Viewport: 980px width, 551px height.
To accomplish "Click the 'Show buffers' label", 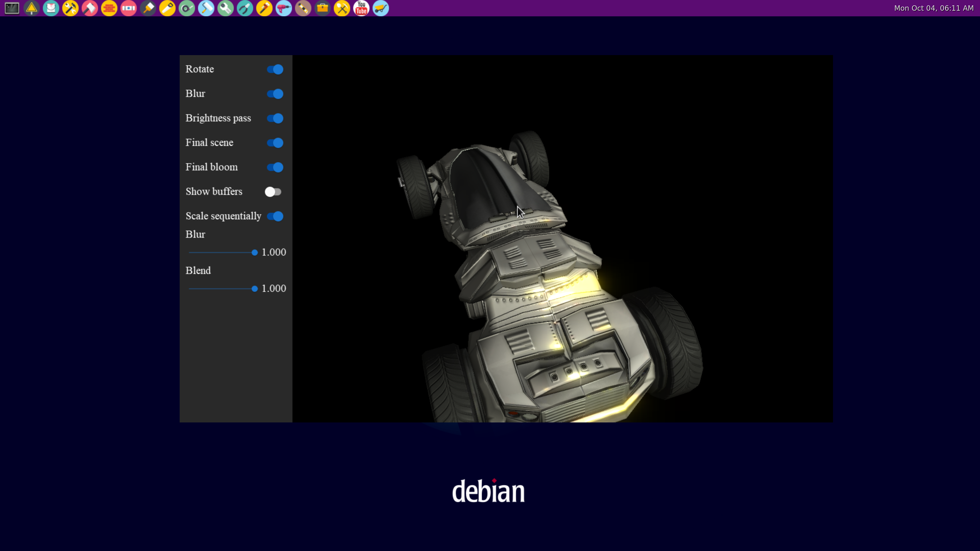I will (x=214, y=192).
